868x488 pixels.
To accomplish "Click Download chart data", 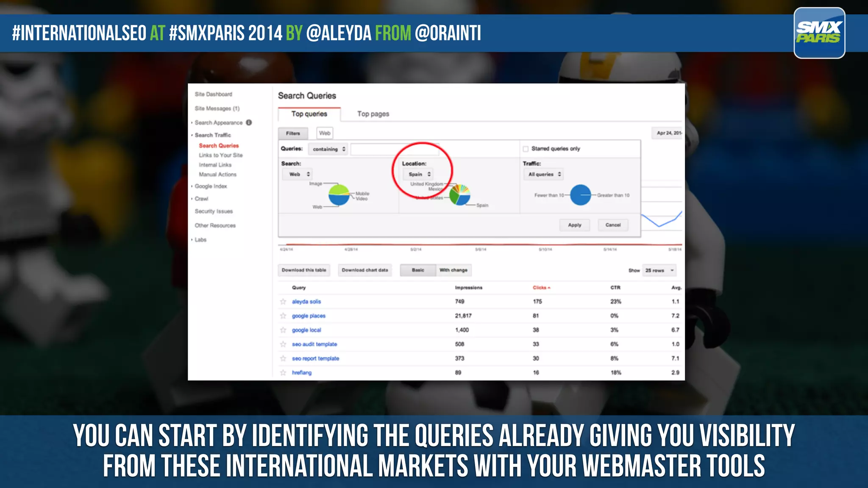I will (x=365, y=270).
